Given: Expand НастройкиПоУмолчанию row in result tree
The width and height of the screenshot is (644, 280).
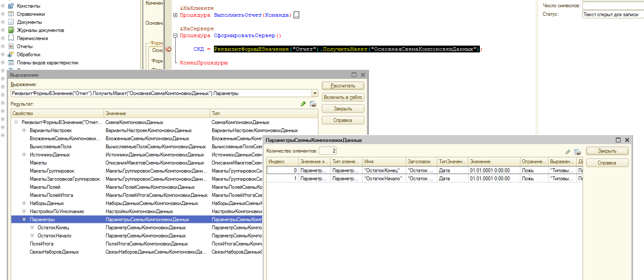Looking at the screenshot, I should tap(24, 211).
